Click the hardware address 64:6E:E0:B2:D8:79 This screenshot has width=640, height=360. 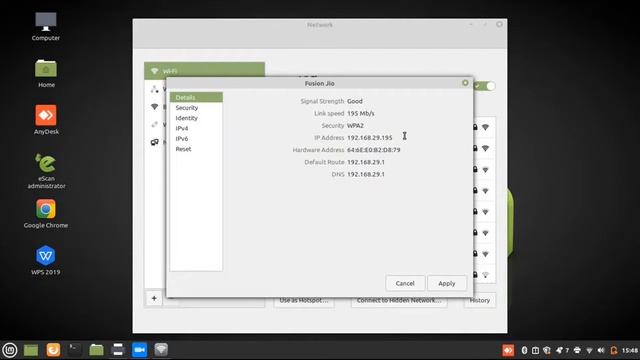373,150
